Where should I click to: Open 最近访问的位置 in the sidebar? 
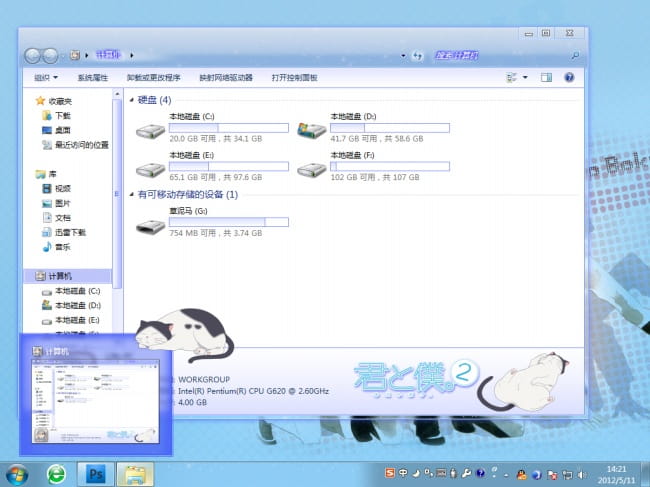(82, 145)
